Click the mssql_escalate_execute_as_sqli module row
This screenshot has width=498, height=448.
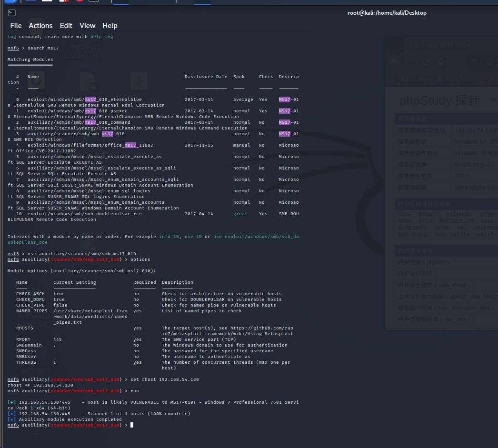153,168
